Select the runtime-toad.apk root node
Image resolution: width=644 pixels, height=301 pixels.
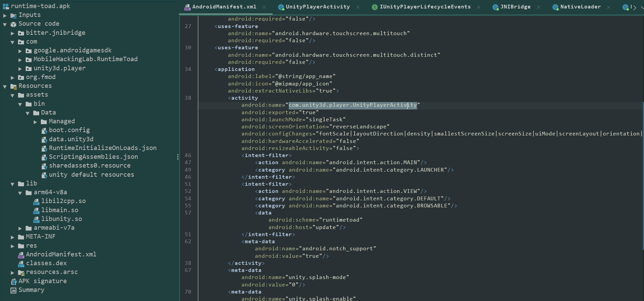(40, 6)
